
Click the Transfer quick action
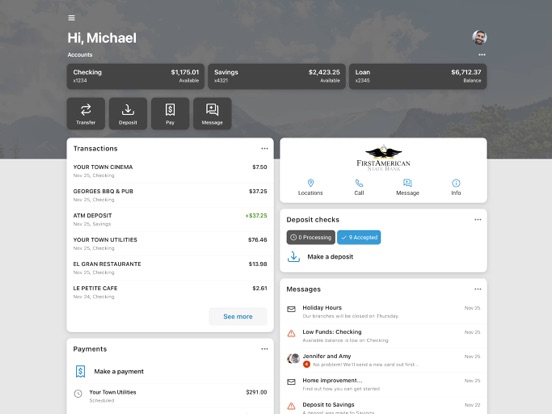click(86, 114)
